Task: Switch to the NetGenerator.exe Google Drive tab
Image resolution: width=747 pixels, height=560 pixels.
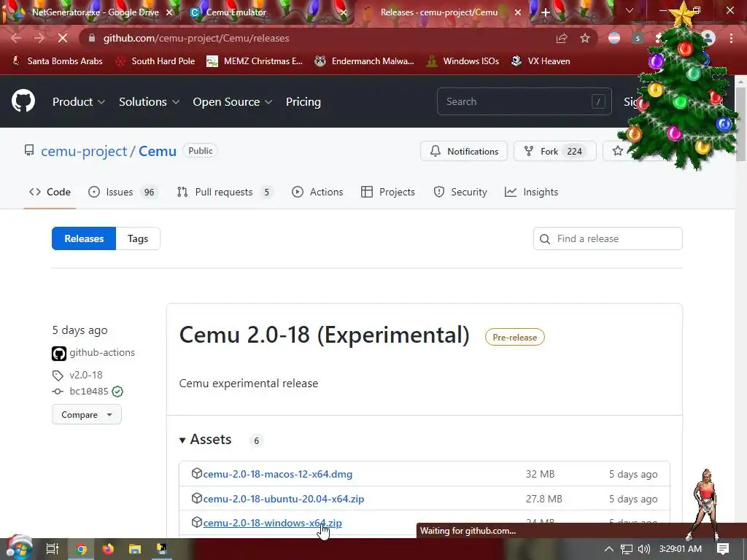Action: tap(96, 12)
